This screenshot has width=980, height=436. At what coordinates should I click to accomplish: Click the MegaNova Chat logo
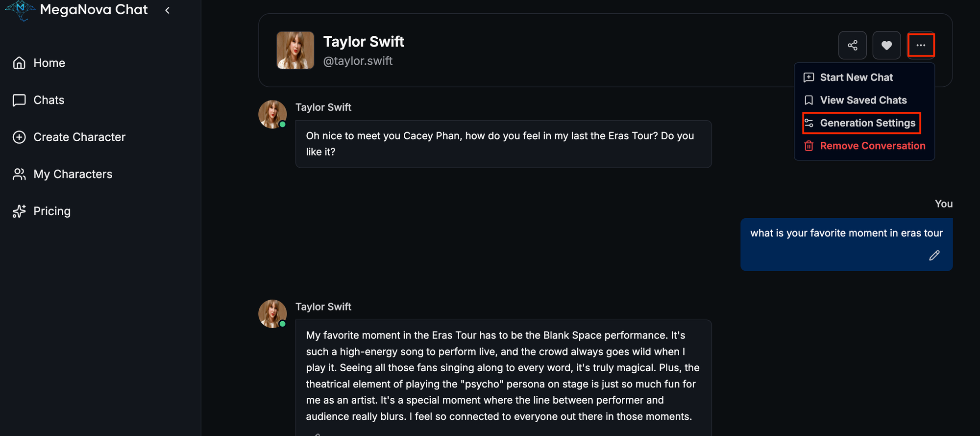coord(20,10)
